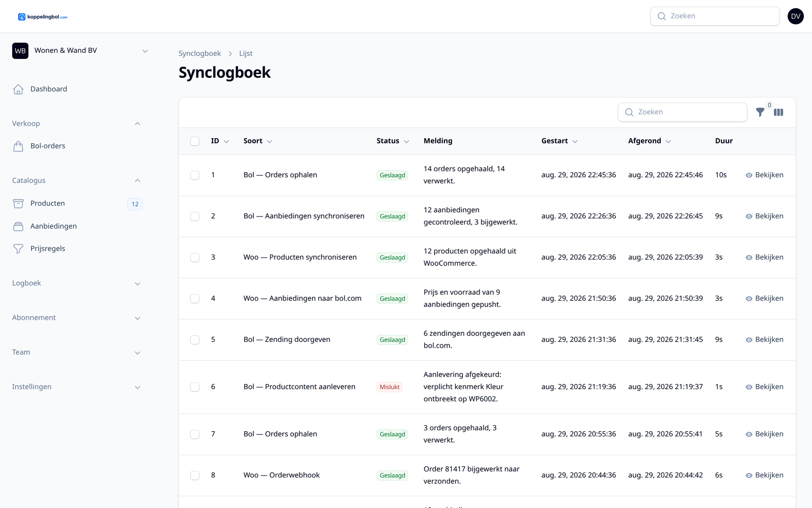
Task: View details of log entry 7
Action: point(764,434)
